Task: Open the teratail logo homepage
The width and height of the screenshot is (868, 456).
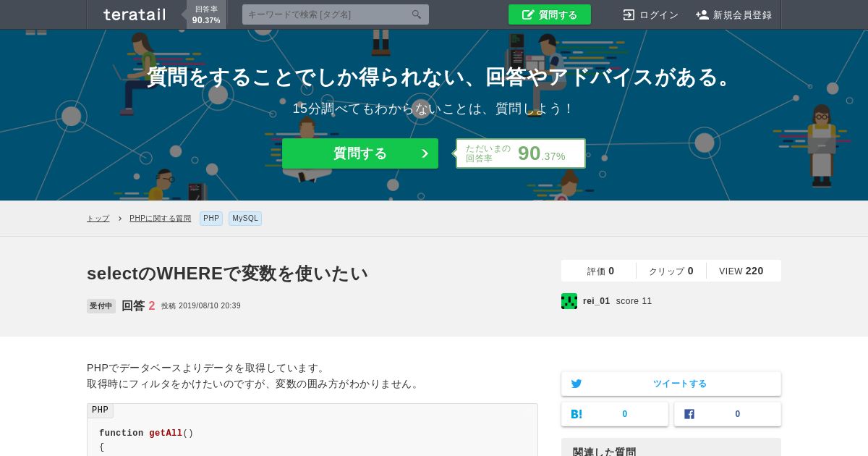Action: click(135, 14)
